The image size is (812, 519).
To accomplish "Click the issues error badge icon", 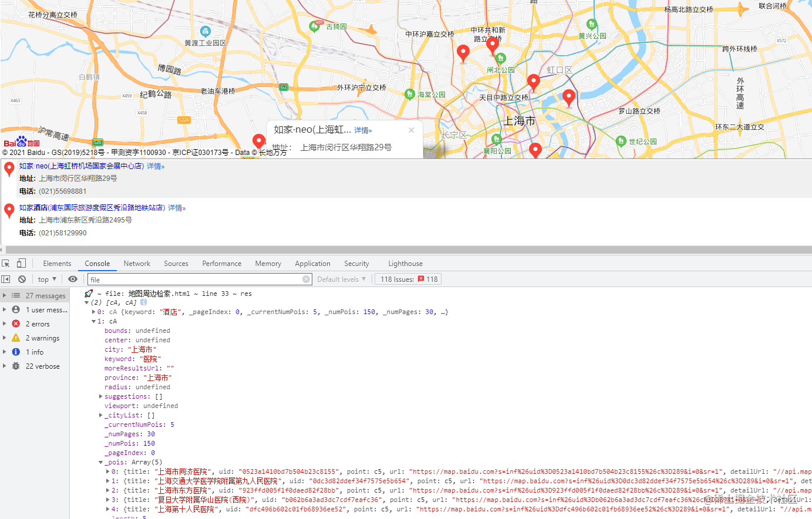I will pos(421,279).
